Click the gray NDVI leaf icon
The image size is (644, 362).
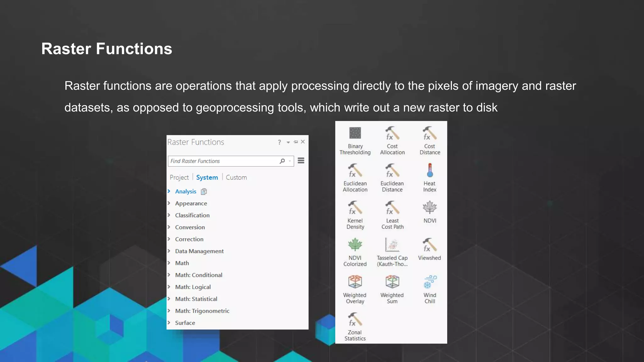(430, 207)
